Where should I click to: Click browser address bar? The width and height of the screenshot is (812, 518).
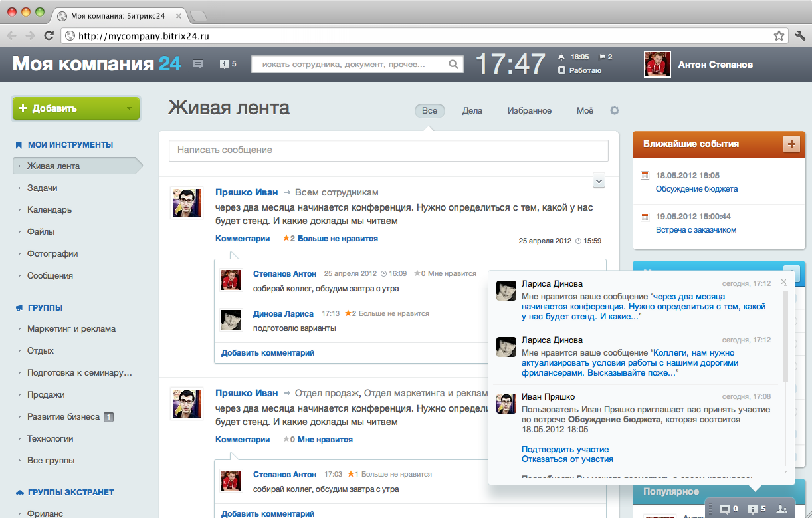425,36
